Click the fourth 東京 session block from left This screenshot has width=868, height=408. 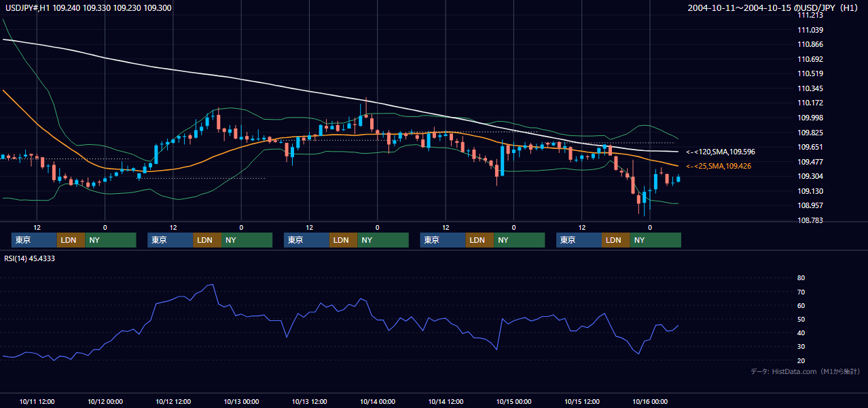click(443, 240)
